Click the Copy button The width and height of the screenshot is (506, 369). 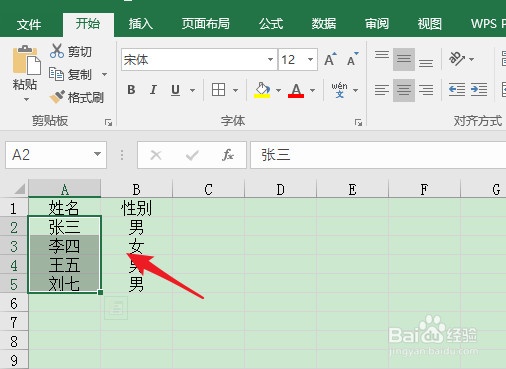point(71,74)
